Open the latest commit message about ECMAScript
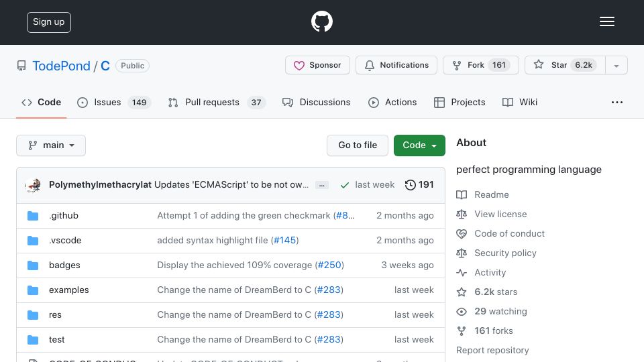 [231, 185]
